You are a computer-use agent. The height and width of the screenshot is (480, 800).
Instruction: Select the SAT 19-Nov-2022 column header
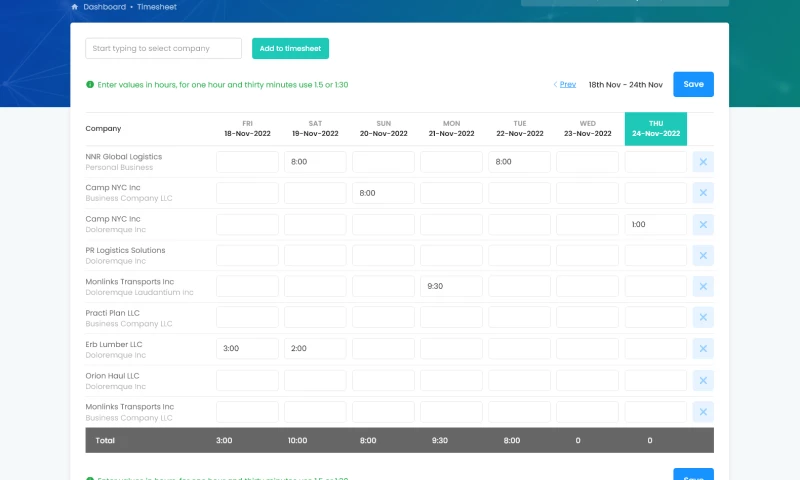click(x=315, y=129)
